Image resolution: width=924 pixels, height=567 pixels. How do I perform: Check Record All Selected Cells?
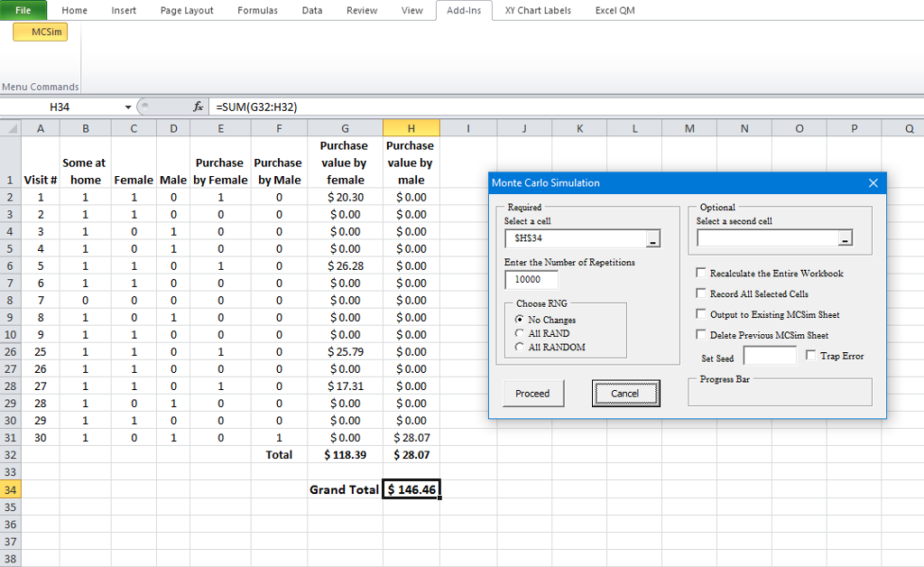(701, 293)
